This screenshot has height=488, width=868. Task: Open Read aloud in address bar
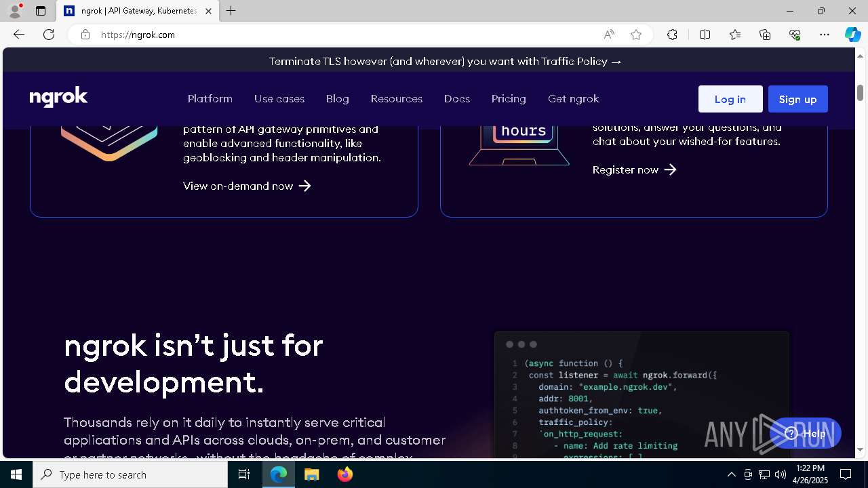tap(609, 35)
